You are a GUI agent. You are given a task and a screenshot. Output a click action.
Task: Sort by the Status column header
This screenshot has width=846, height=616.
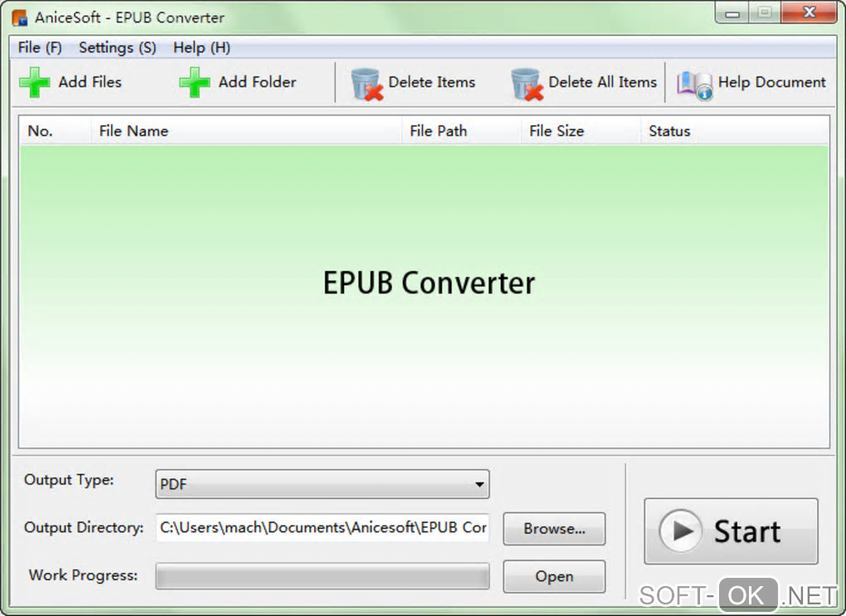734,131
